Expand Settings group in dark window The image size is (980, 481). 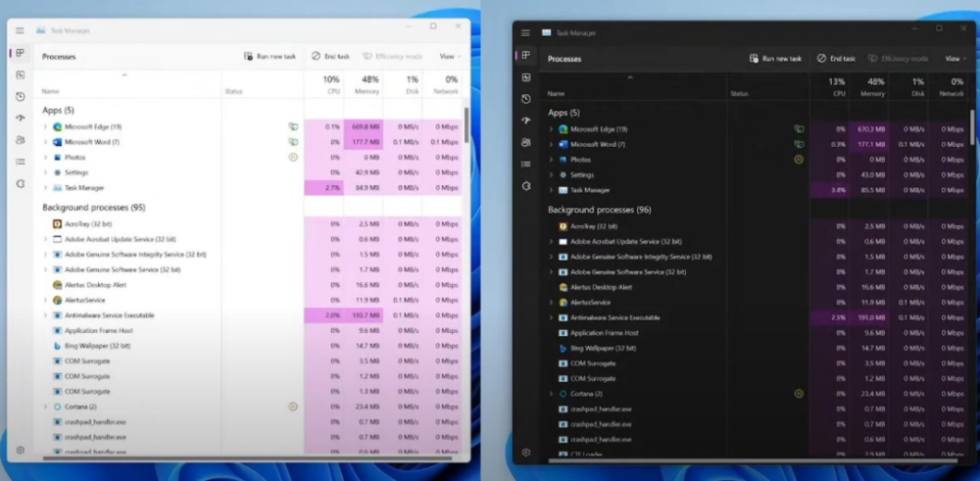coord(551,175)
